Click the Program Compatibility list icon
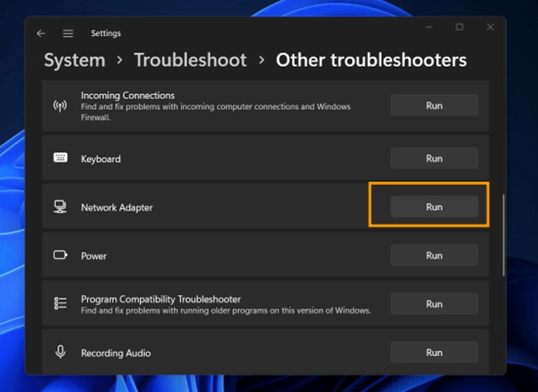This screenshot has height=392, width=538. click(61, 303)
